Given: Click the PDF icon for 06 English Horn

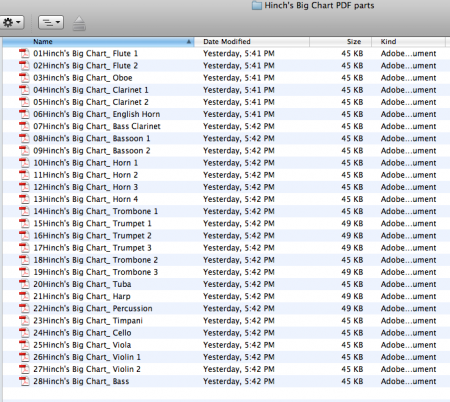Looking at the screenshot, I should (x=24, y=114).
